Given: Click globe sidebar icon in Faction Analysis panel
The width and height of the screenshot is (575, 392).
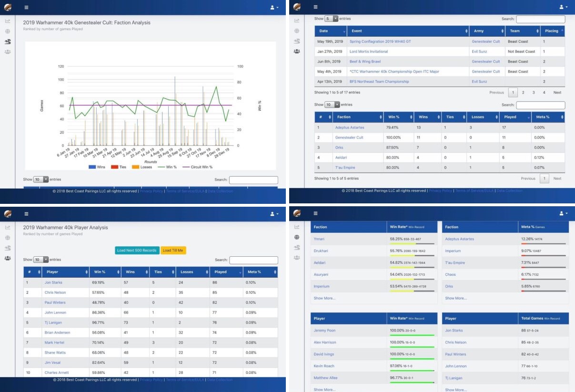Looking at the screenshot, I should pos(8,31).
